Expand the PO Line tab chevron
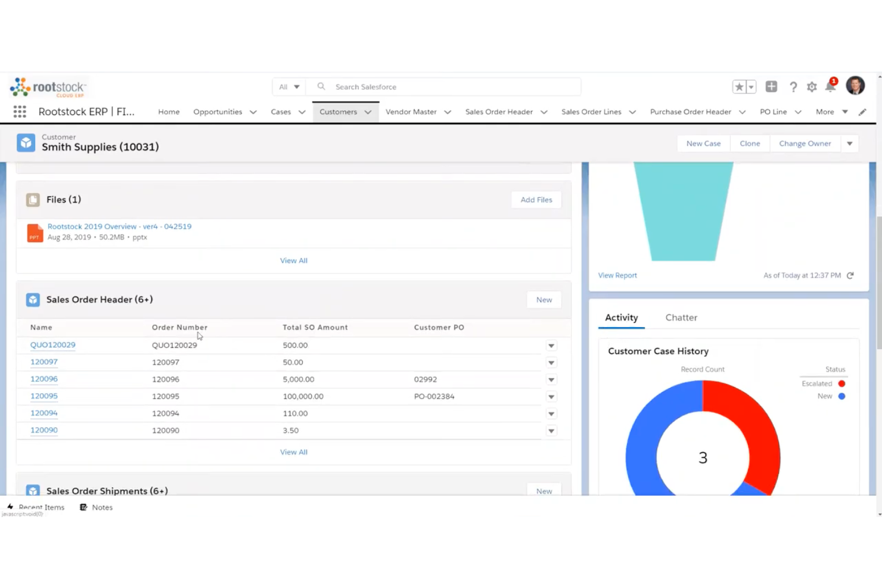This screenshot has width=882, height=588. point(798,112)
